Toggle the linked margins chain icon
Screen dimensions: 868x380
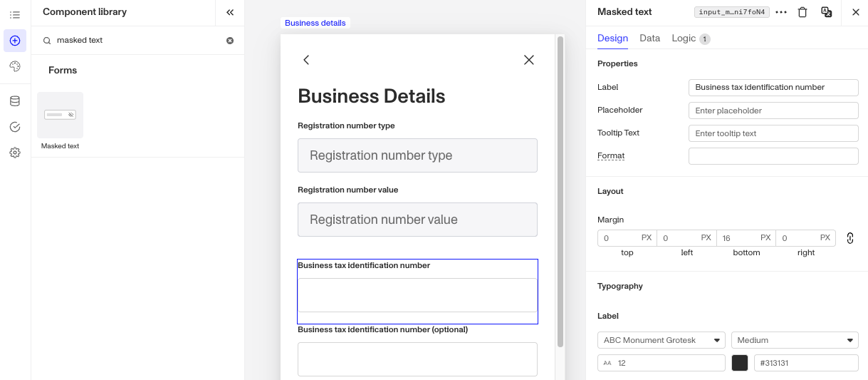pos(849,238)
